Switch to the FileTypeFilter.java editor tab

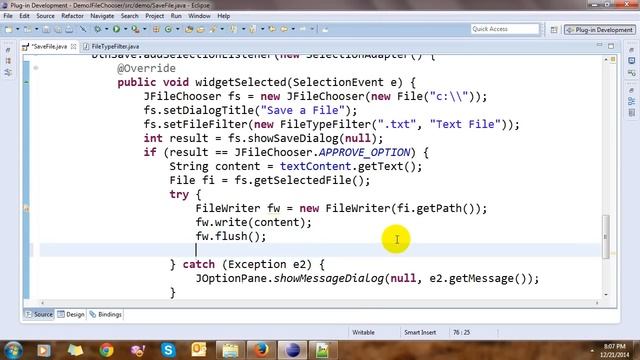click(111, 47)
